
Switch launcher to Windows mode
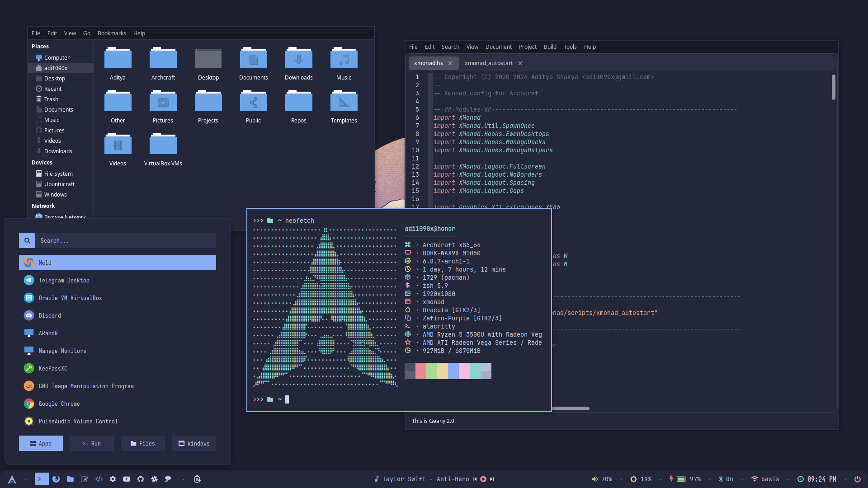pyautogui.click(x=194, y=443)
